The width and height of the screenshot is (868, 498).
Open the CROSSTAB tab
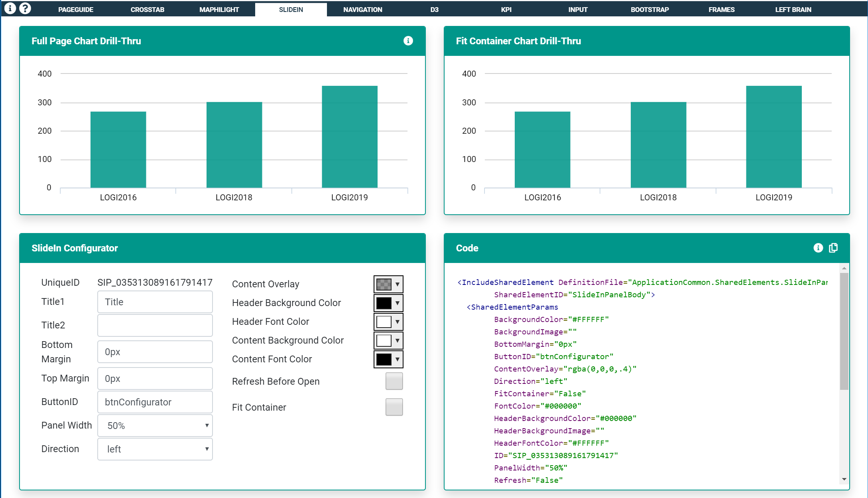(x=148, y=10)
